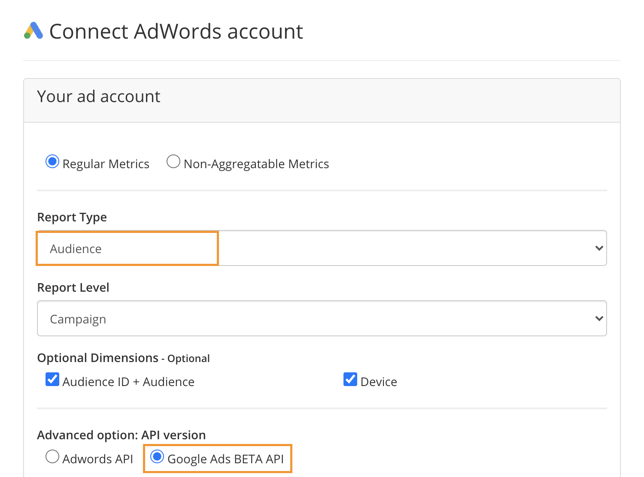This screenshot has height=477, width=644.
Task: Select Google Ads BETA API radio
Action: point(157,456)
